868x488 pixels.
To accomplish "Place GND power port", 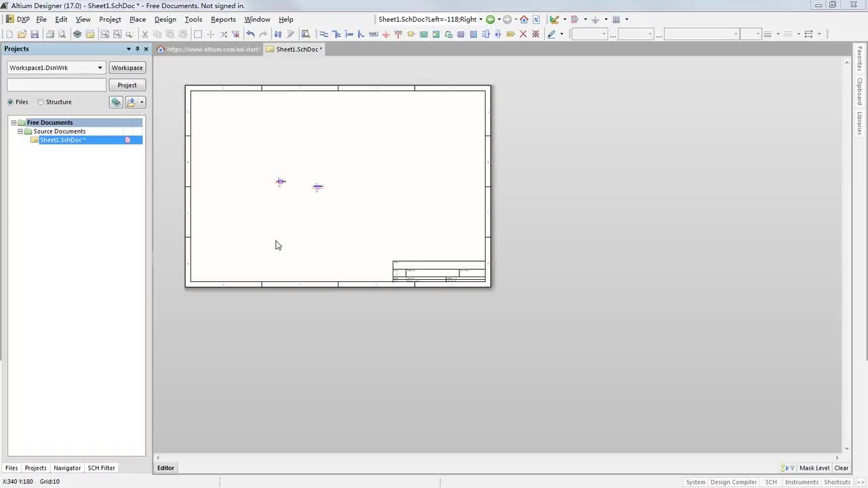I will click(x=386, y=34).
